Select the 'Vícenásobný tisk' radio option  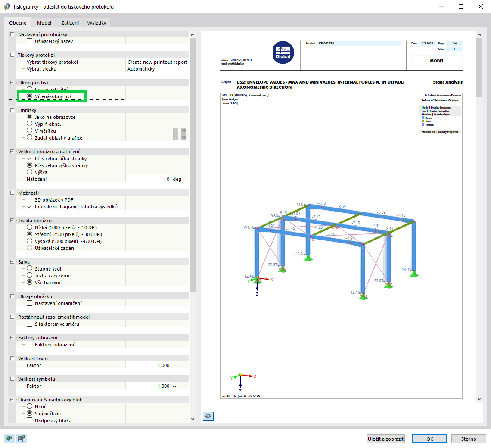click(29, 96)
